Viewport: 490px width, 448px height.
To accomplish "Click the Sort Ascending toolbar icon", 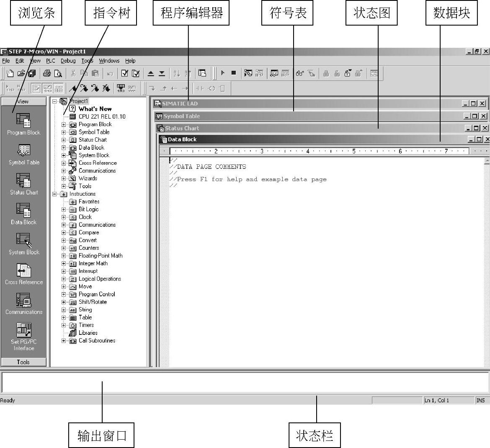I will coord(177,73).
